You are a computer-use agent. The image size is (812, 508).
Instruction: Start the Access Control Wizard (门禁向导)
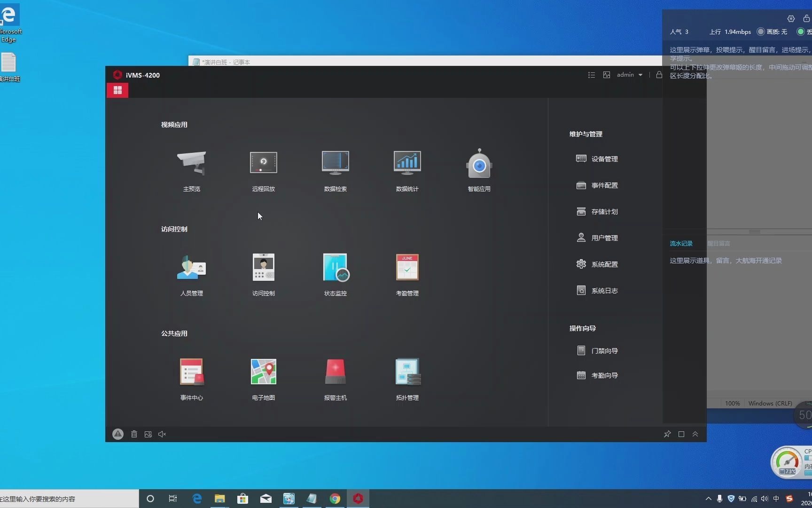point(597,351)
